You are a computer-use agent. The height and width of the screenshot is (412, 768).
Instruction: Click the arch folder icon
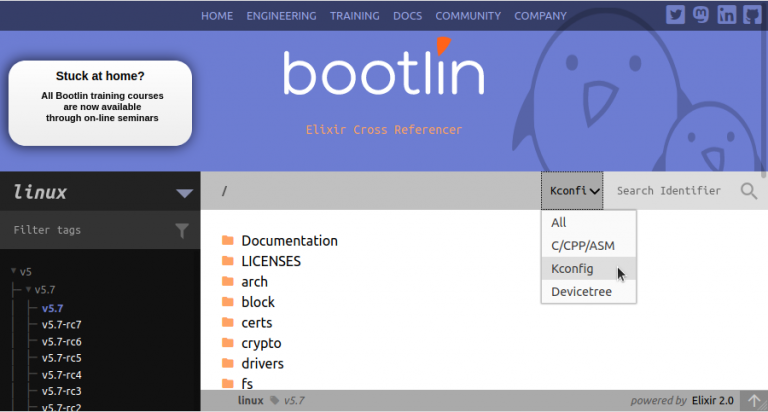point(228,281)
